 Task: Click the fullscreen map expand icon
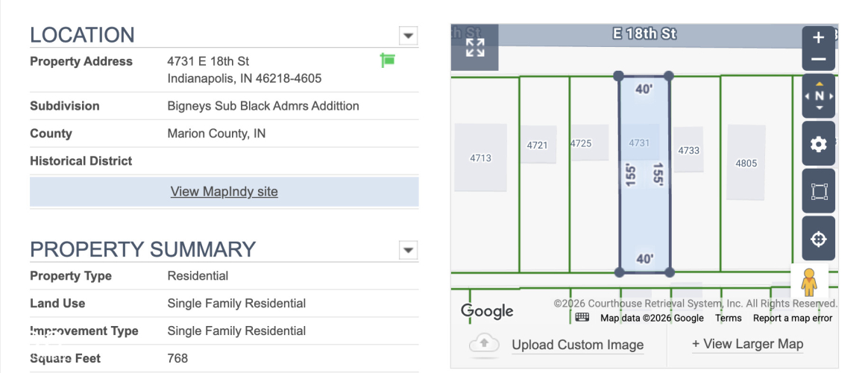475,48
